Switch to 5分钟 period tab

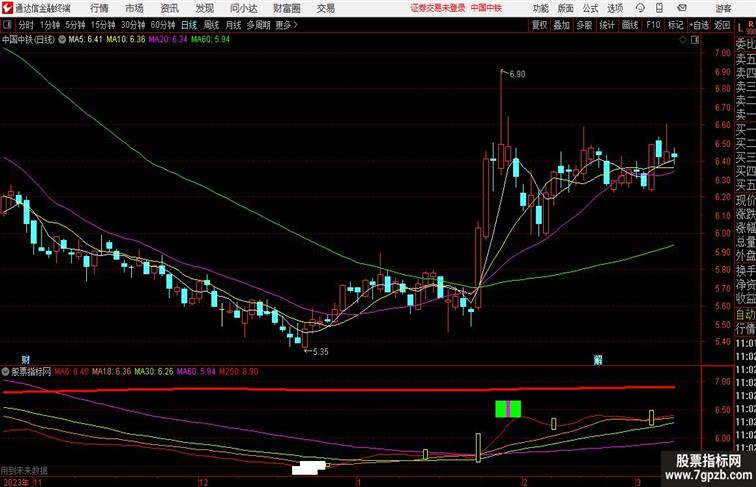75,25
